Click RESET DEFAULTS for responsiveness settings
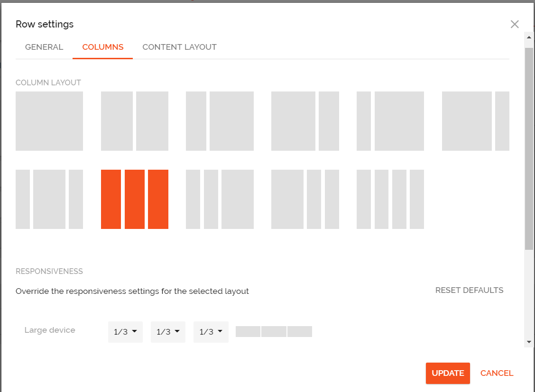535x392 pixels. (x=469, y=290)
